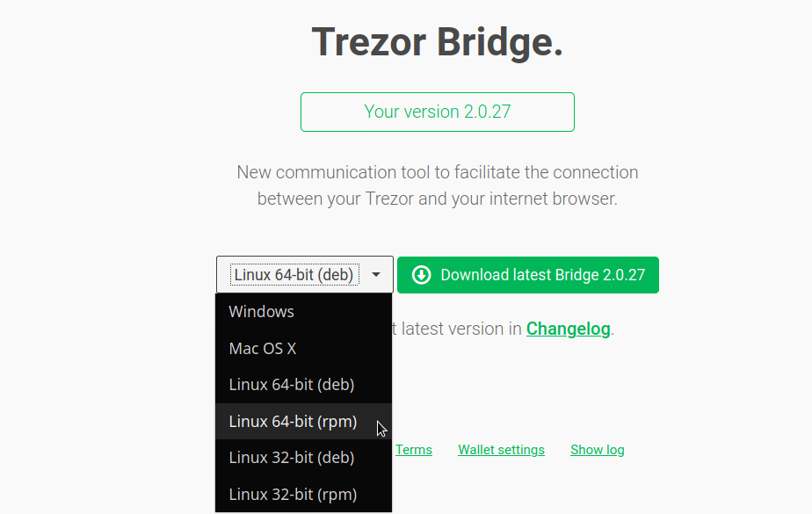This screenshot has width=812, height=514.
Task: Pick Linux 64-bit (deb) in the dark dropdown list
Action: (303, 385)
